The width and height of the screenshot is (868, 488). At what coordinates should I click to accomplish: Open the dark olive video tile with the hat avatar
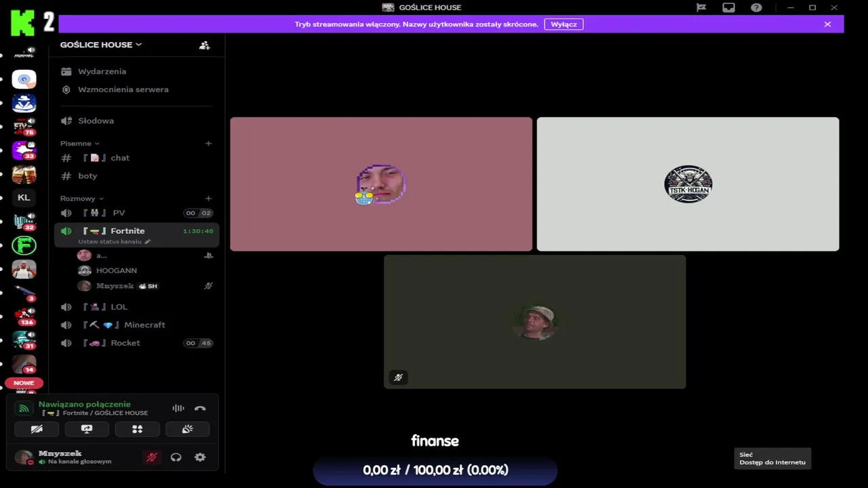(x=534, y=322)
